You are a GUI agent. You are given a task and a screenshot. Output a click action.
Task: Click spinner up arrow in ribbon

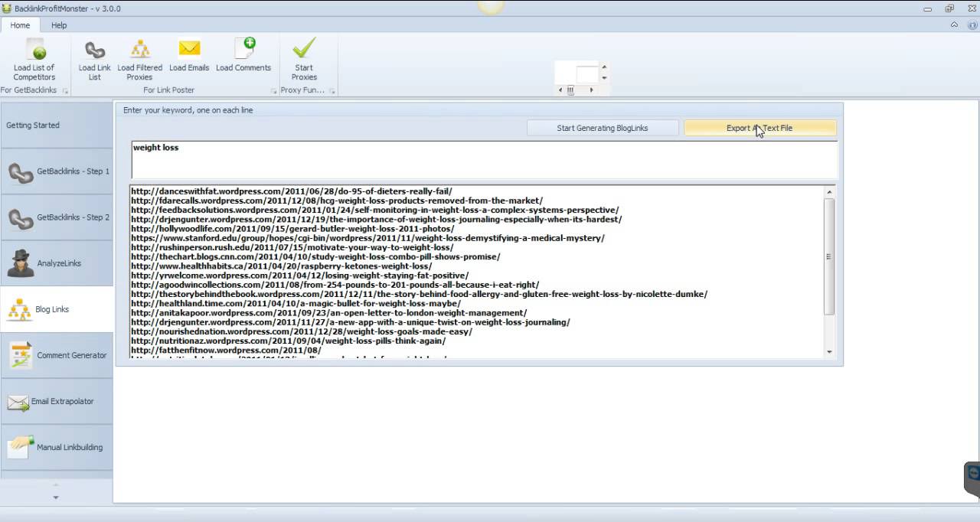coord(604,67)
